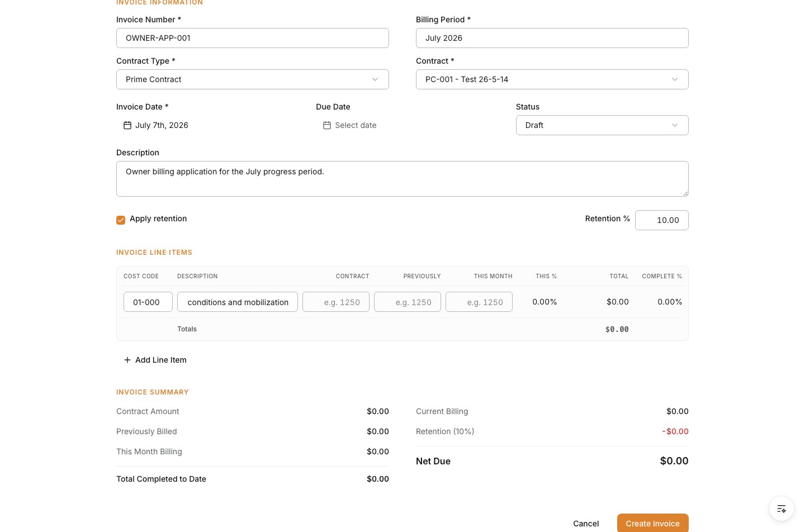The width and height of the screenshot is (805, 532).
Task: Click the Previously Billed label
Action: coord(146,431)
